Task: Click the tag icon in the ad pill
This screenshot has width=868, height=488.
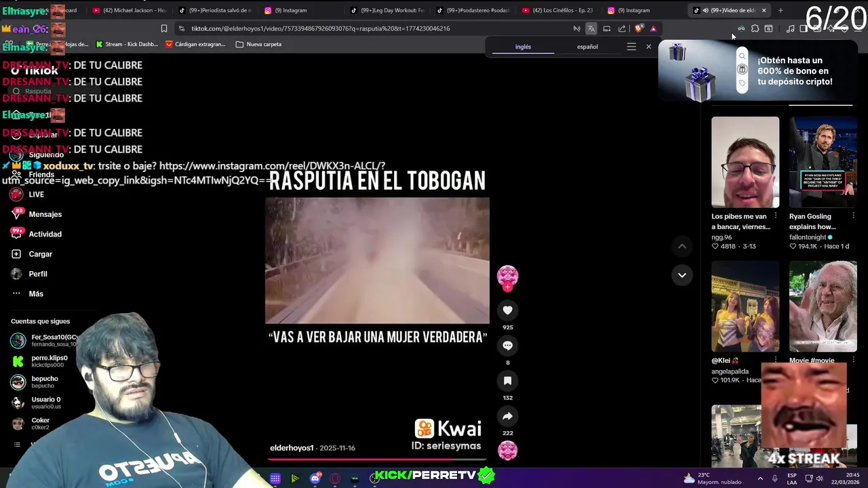Action: pyautogui.click(x=742, y=83)
